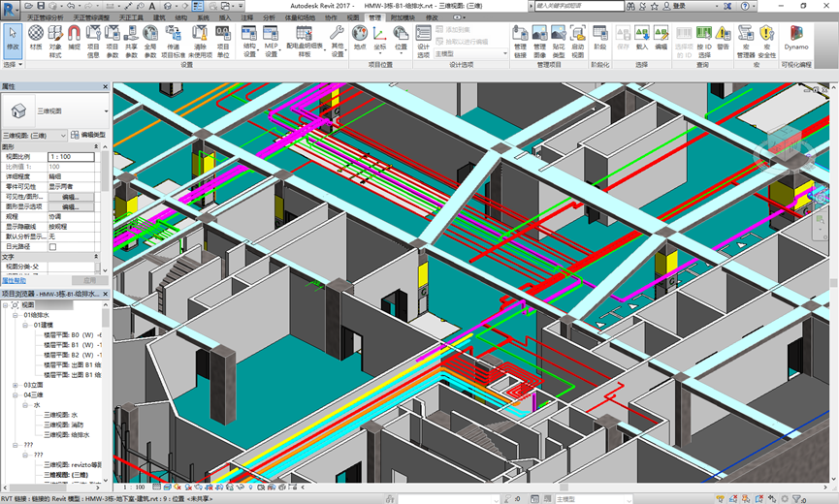Screen dimensions: 839x504
Task: Open 管理链接 (Manage Links)
Action: 520,41
